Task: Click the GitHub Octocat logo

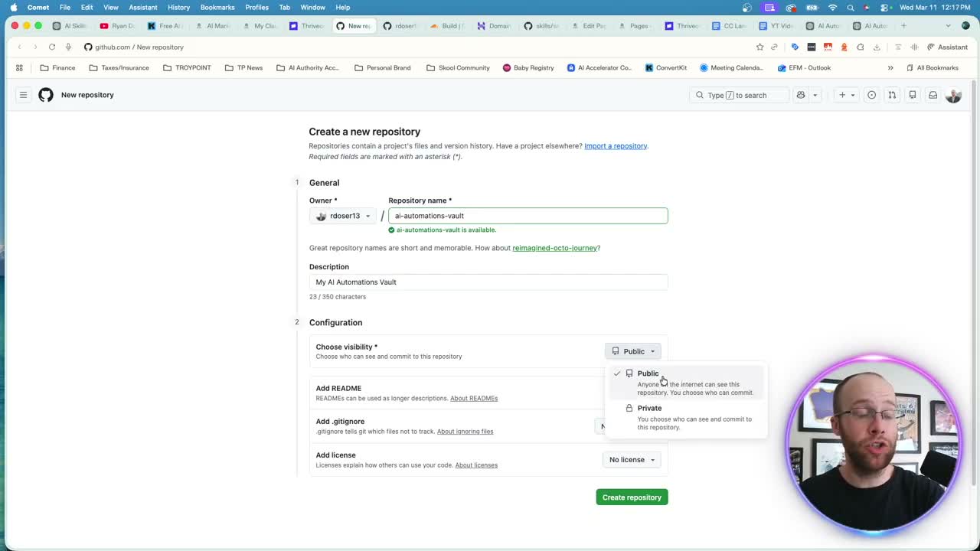Action: [x=46, y=95]
